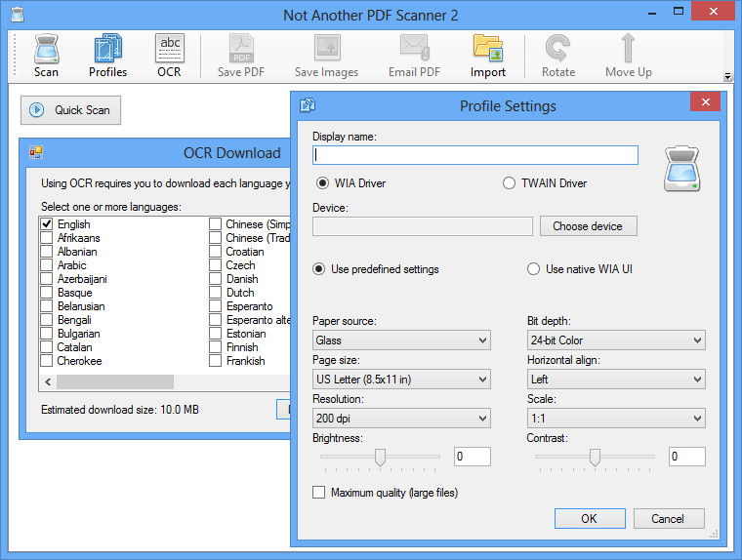Select the TWAIN Driver radio button
Image resolution: width=742 pixels, height=560 pixels.
[x=509, y=182]
